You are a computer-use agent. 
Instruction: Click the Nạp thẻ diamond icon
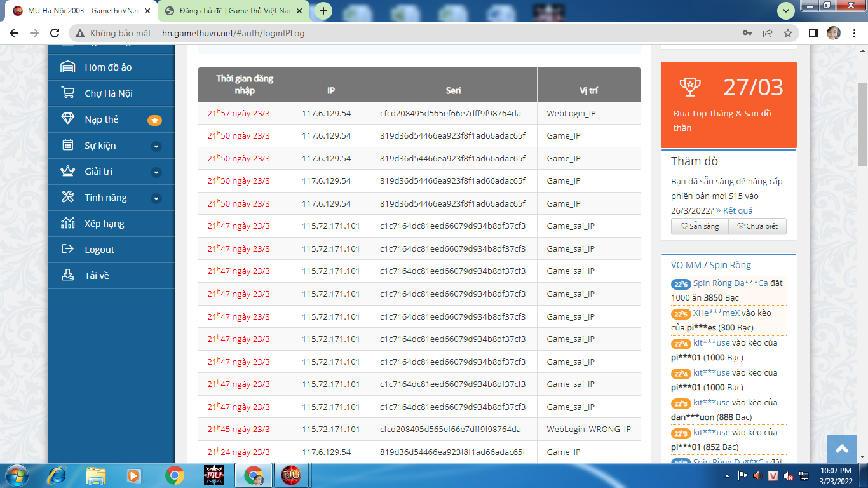click(67, 119)
